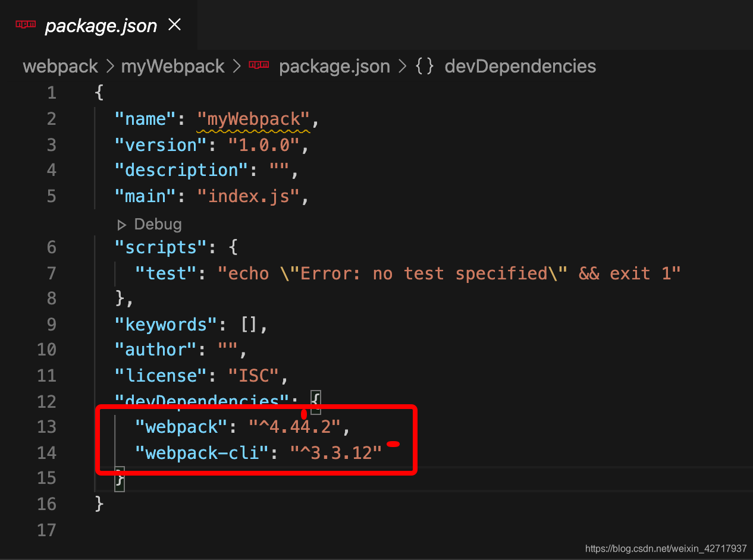Click line number 17 in gutter
753x560 pixels.
pos(47,529)
